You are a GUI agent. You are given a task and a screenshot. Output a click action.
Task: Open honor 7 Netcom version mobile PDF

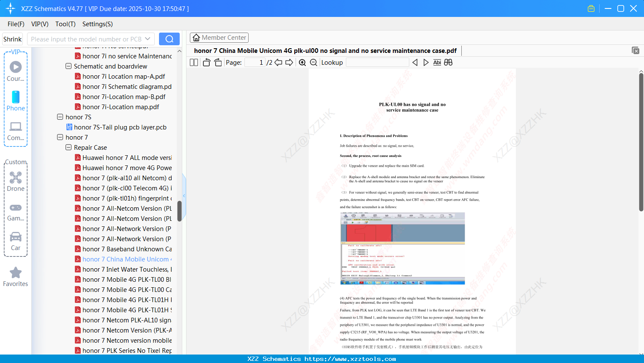point(123,341)
